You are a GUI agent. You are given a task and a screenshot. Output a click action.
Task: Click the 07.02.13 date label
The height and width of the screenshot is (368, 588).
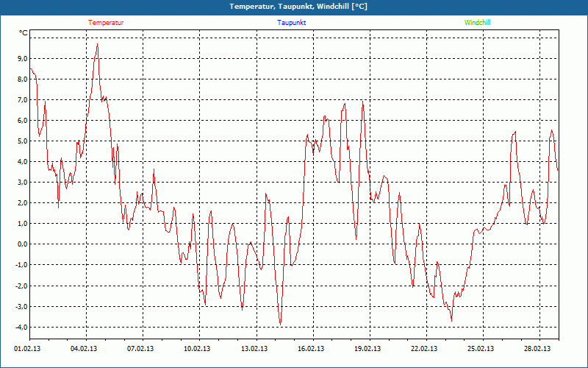click(140, 349)
